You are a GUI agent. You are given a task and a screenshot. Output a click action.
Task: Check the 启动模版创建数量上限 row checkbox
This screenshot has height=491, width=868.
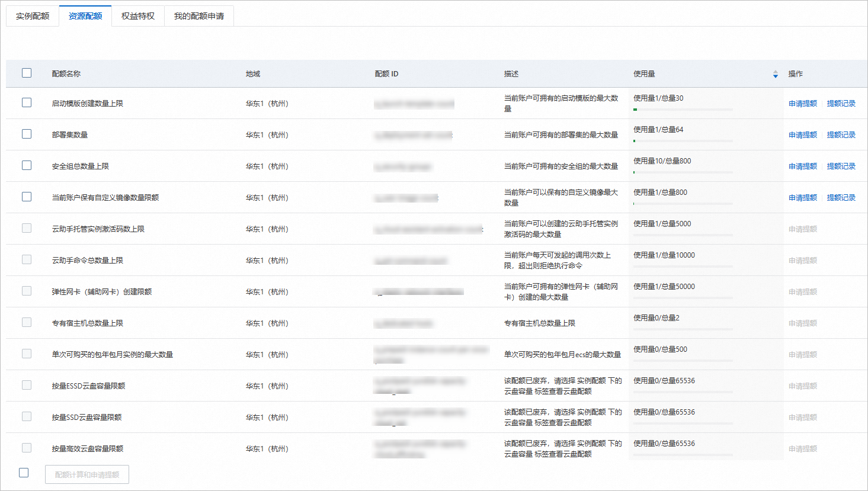tap(27, 102)
